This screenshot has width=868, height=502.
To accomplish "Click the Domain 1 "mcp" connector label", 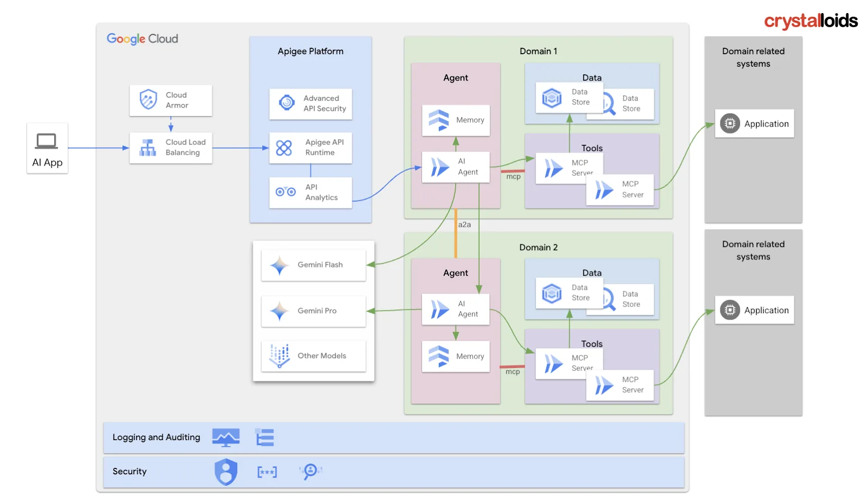I will pyautogui.click(x=513, y=177).
